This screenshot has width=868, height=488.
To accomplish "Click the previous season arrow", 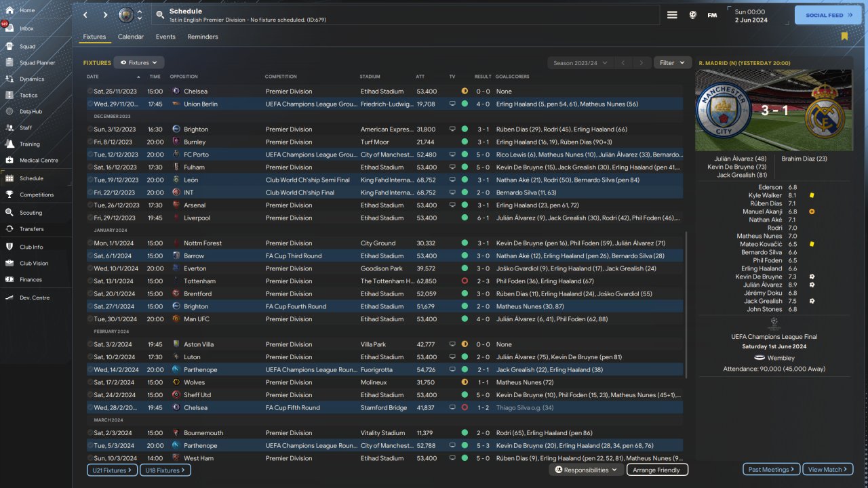I will pos(623,63).
